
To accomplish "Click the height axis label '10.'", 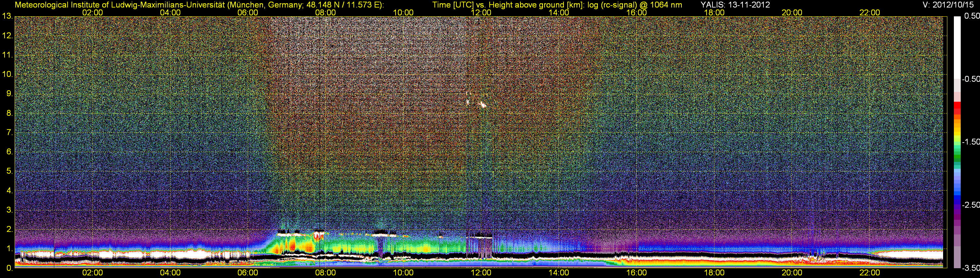I will [x=8, y=74].
